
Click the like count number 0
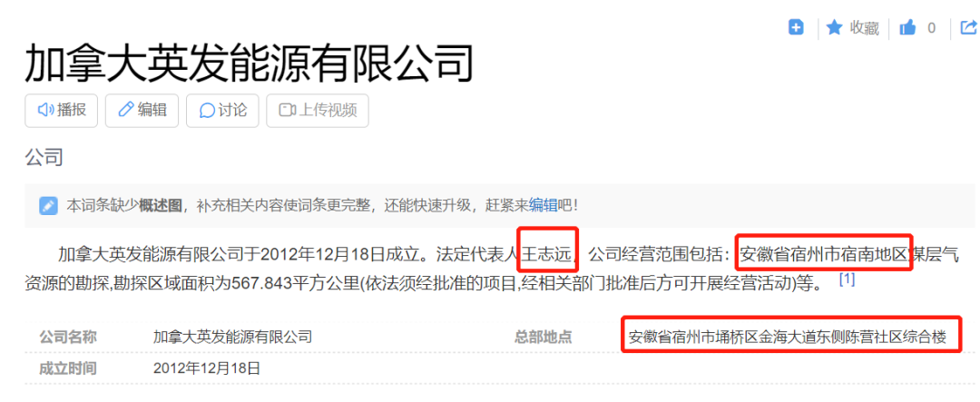pos(931,28)
